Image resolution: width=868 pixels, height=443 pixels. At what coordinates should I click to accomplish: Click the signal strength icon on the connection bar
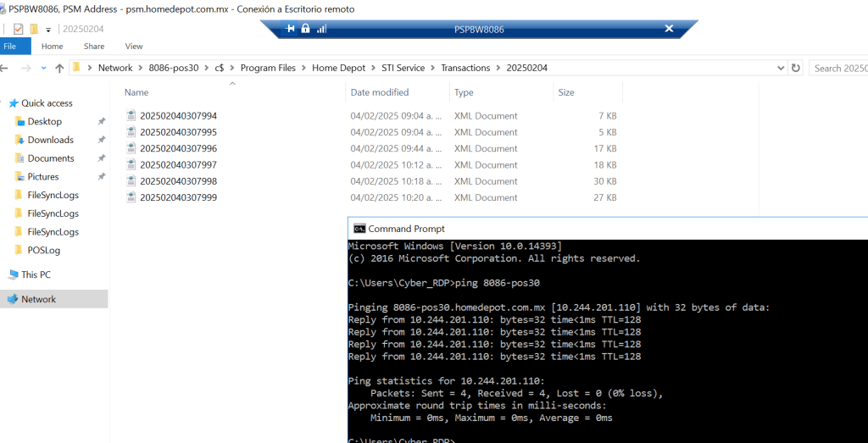coord(321,29)
